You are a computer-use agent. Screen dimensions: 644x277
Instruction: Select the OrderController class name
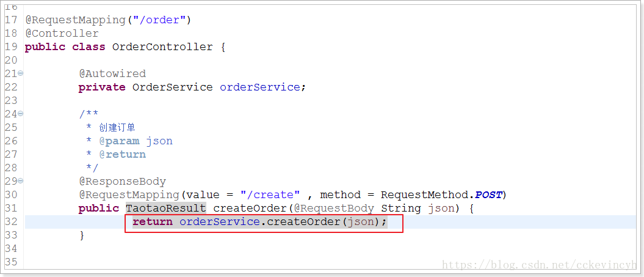[162, 47]
